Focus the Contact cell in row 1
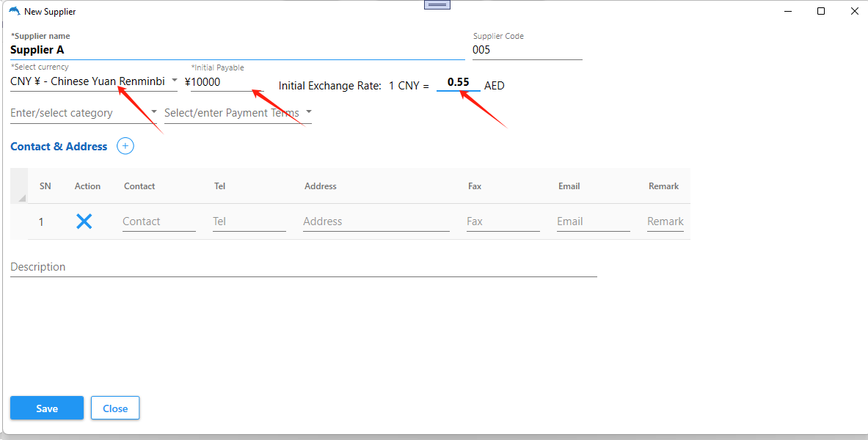 [158, 221]
